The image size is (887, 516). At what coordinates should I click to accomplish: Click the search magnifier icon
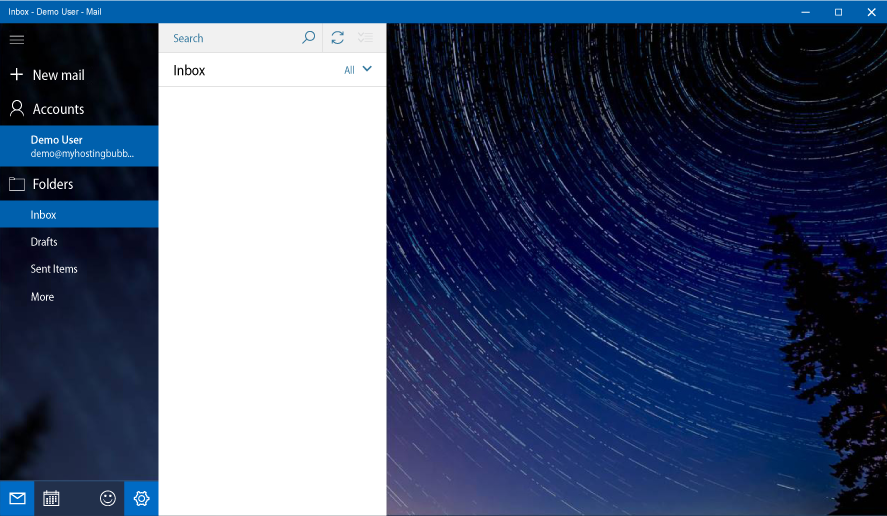308,38
